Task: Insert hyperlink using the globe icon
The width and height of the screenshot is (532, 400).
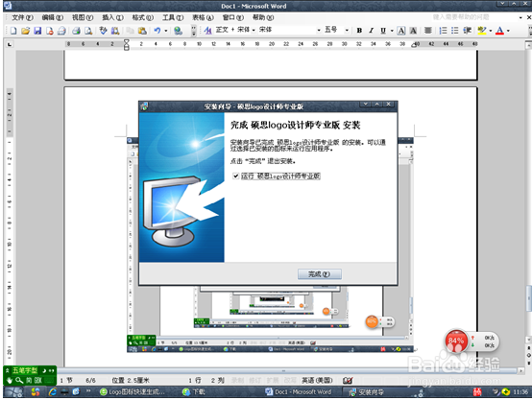Action: click(x=178, y=31)
